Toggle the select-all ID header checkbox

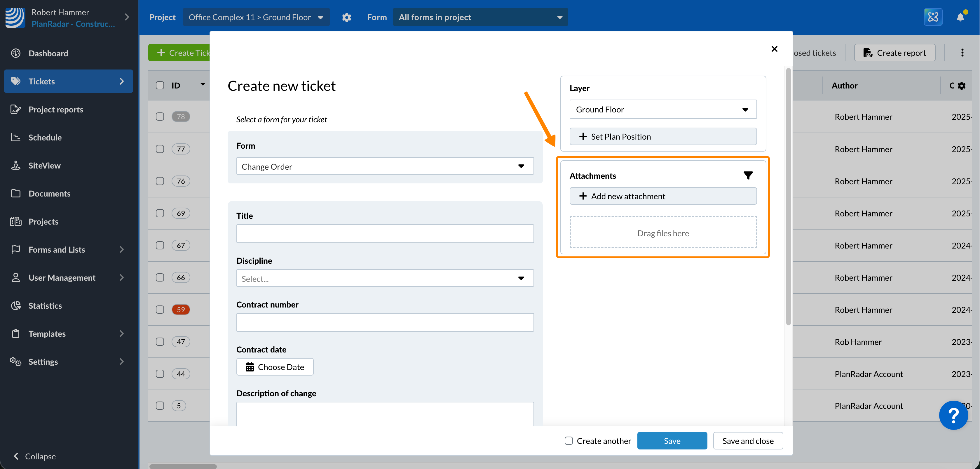[x=160, y=85]
